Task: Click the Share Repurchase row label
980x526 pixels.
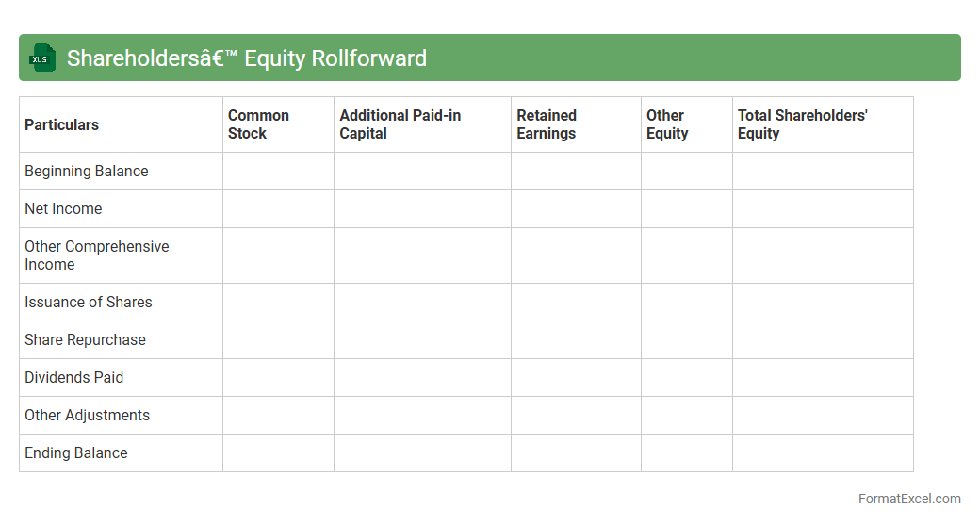Action: (x=85, y=340)
